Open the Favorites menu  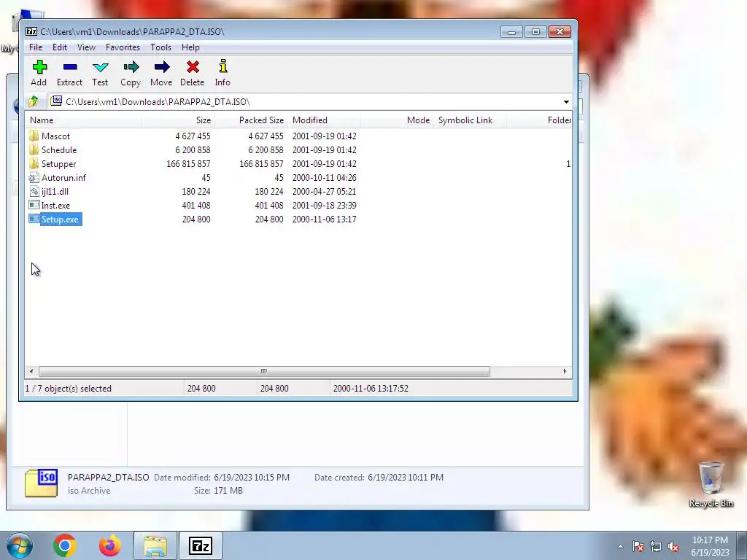(123, 47)
